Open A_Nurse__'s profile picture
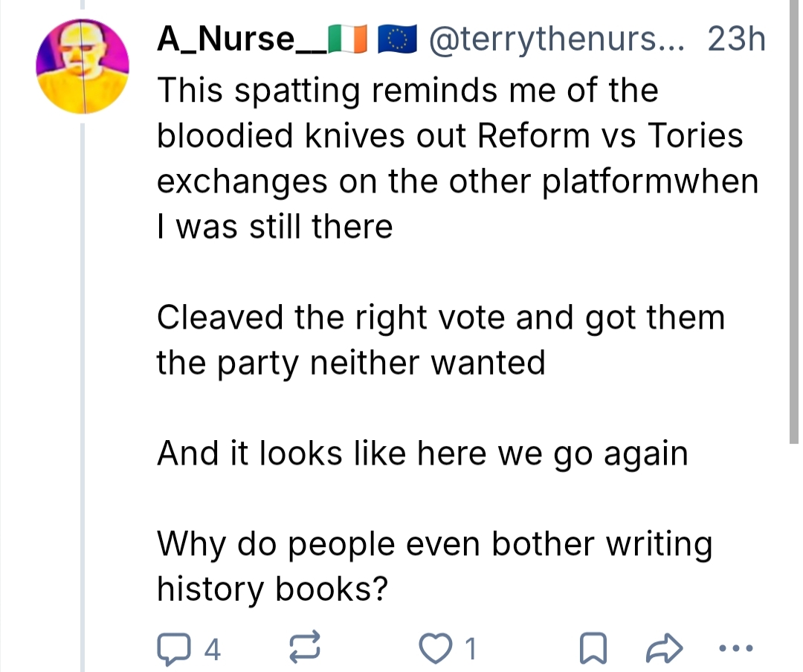Image resolution: width=803 pixels, height=672 pixels. (82, 67)
